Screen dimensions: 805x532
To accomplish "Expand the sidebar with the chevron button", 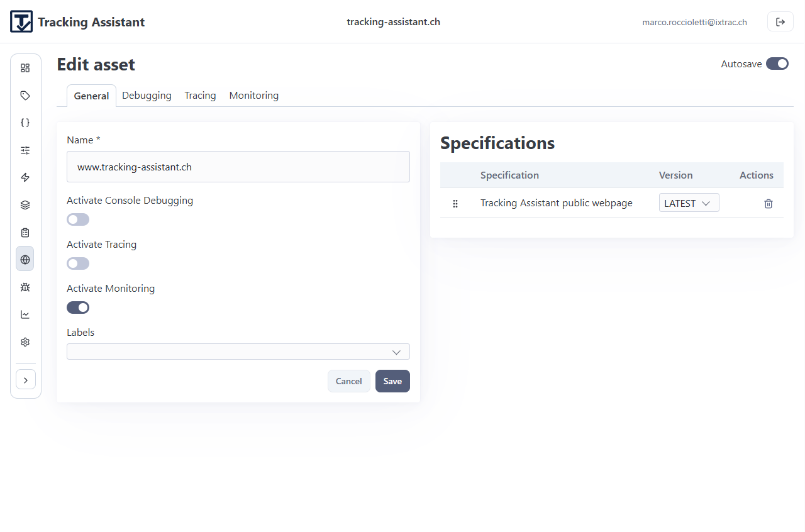I will (26, 380).
